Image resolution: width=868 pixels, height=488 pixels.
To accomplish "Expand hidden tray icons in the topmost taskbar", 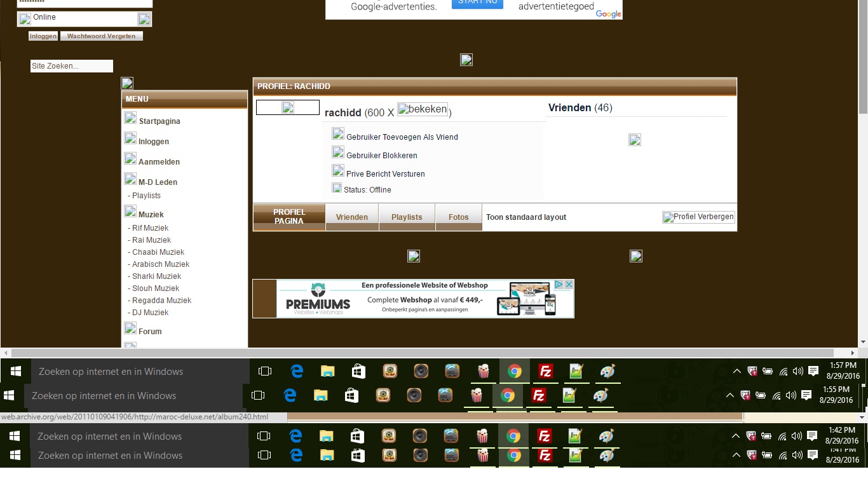I will pos(737,371).
